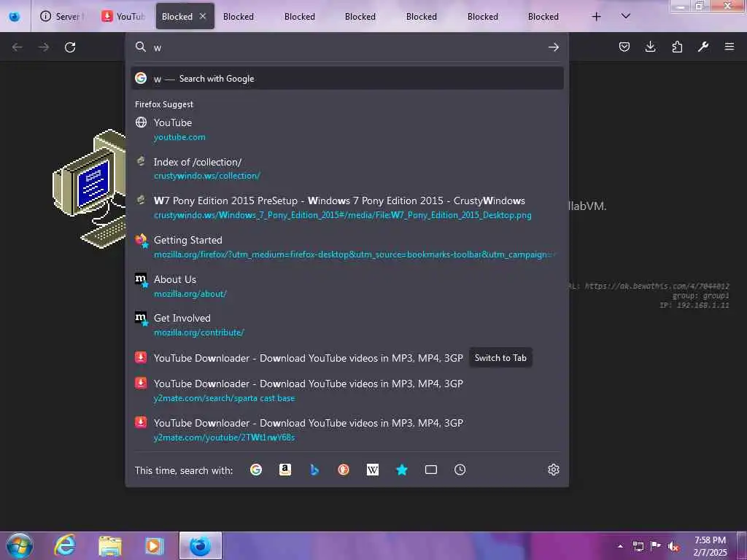Image resolution: width=747 pixels, height=560 pixels.
Task: Search only Bookmarks star icon
Action: (402, 470)
